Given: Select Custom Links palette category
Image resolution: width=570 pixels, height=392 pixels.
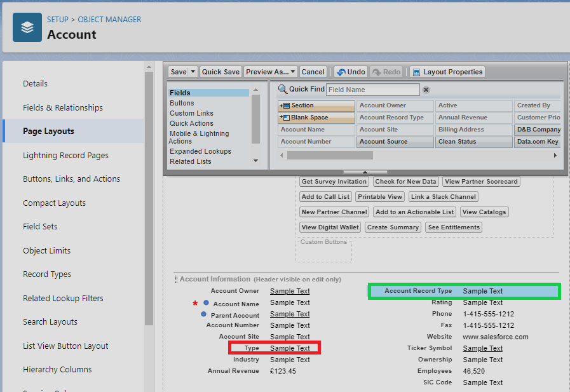Looking at the screenshot, I should point(191,113).
